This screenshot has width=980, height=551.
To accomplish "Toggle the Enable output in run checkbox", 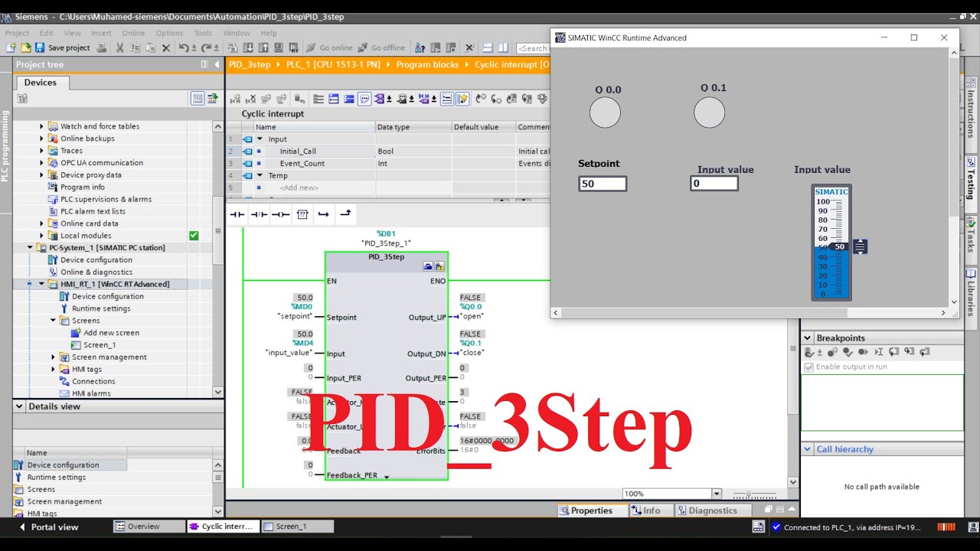I will 808,367.
